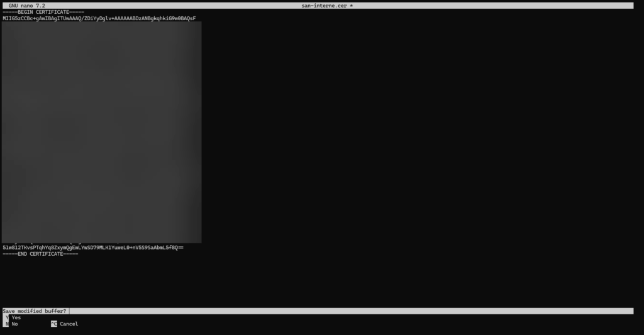Select Cancel in the save prompt

point(69,324)
